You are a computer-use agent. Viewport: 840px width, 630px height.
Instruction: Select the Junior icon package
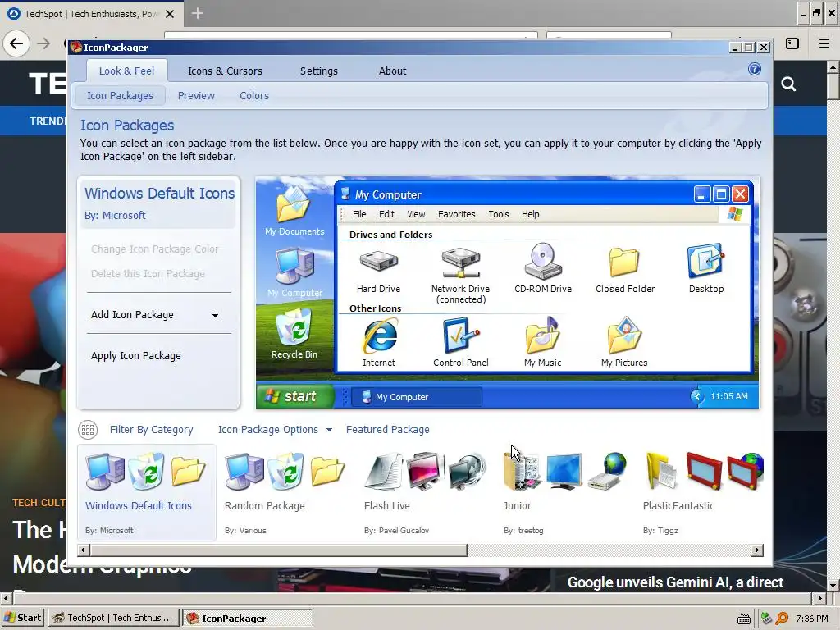564,492
